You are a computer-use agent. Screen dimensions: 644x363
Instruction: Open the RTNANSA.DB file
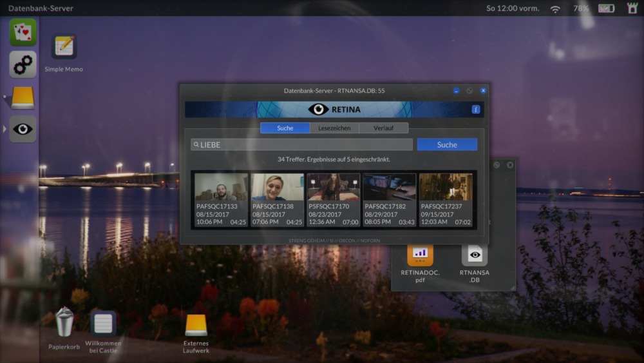pos(475,255)
